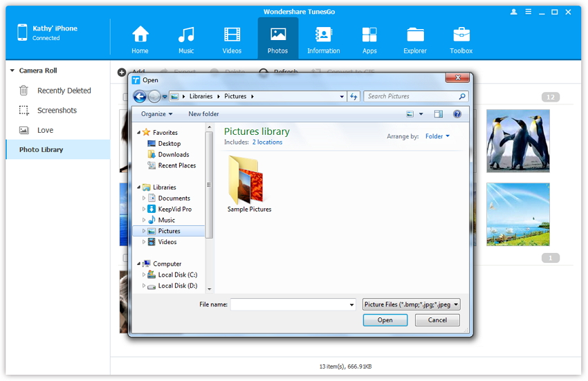Switch to the Music section
The width and height of the screenshot is (588, 381).
click(186, 39)
